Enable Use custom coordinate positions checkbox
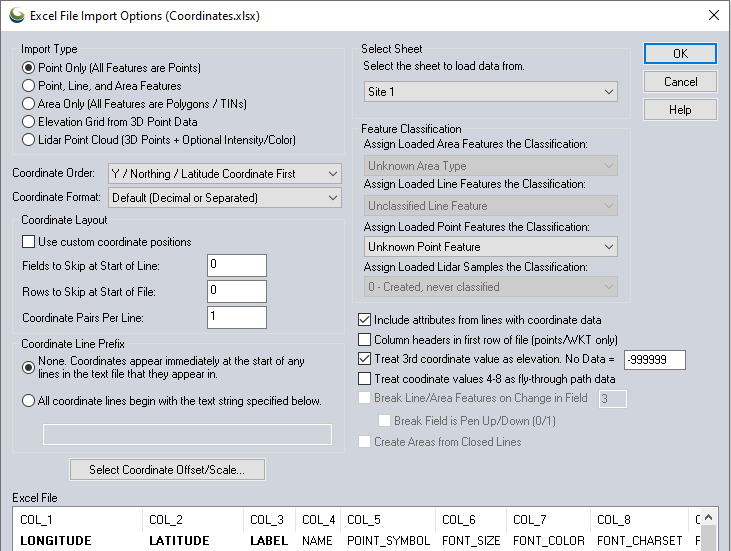Screen dimensions: 731x551 tap(29, 242)
